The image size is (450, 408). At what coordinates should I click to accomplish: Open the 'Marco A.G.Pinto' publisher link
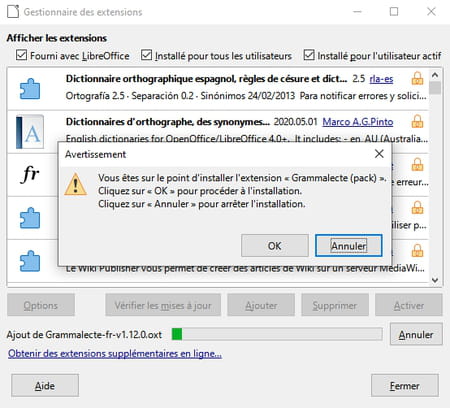coord(358,122)
